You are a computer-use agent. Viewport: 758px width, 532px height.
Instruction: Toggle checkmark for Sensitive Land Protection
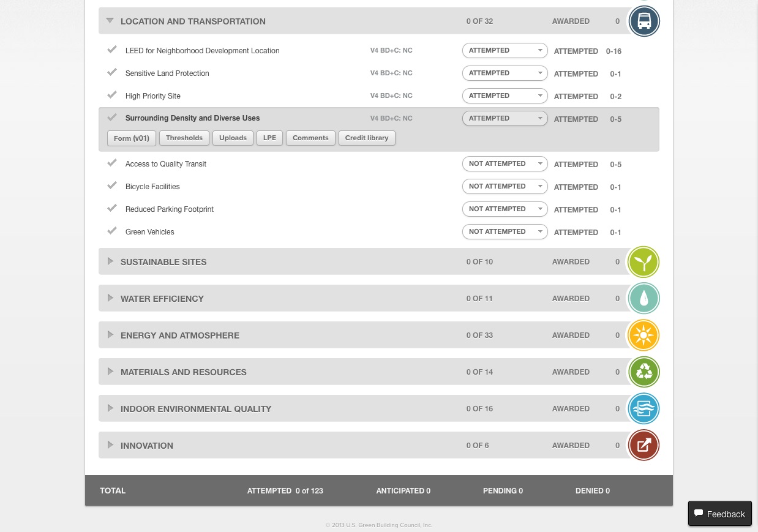pyautogui.click(x=112, y=72)
